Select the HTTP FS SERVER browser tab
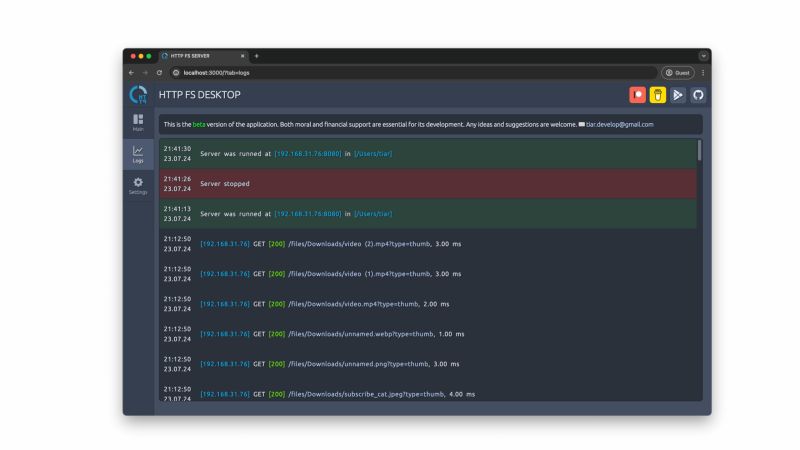Image resolution: width=800 pixels, height=450 pixels. click(x=203, y=56)
